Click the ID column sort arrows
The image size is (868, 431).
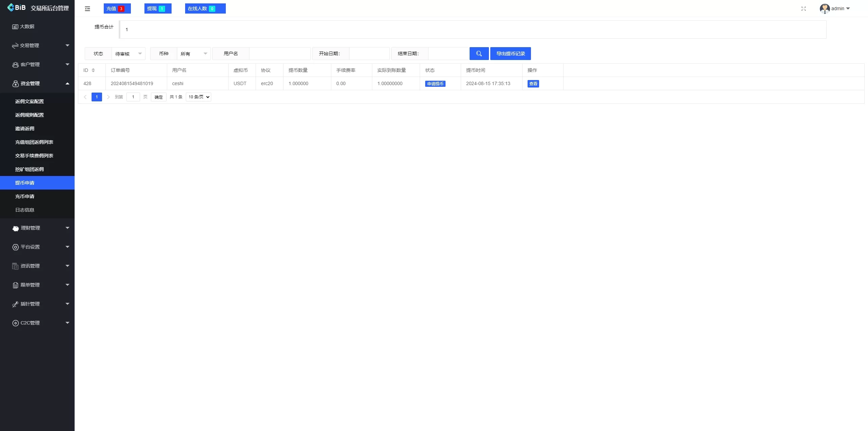coord(93,70)
